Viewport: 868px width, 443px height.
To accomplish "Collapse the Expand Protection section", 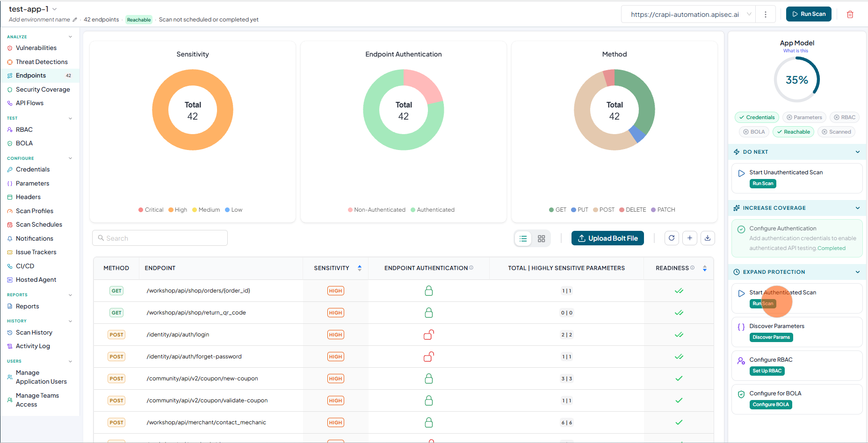I will pos(858,272).
